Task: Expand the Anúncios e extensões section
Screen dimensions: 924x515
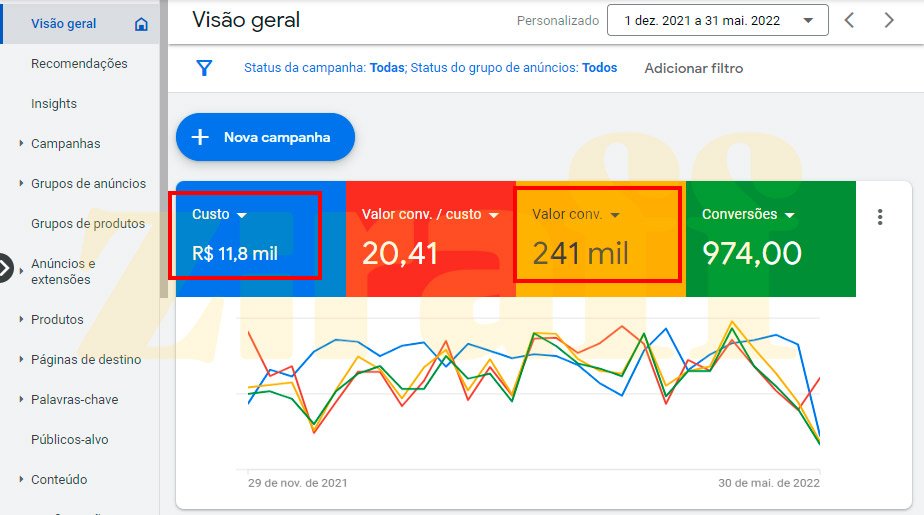Action: click(21, 271)
